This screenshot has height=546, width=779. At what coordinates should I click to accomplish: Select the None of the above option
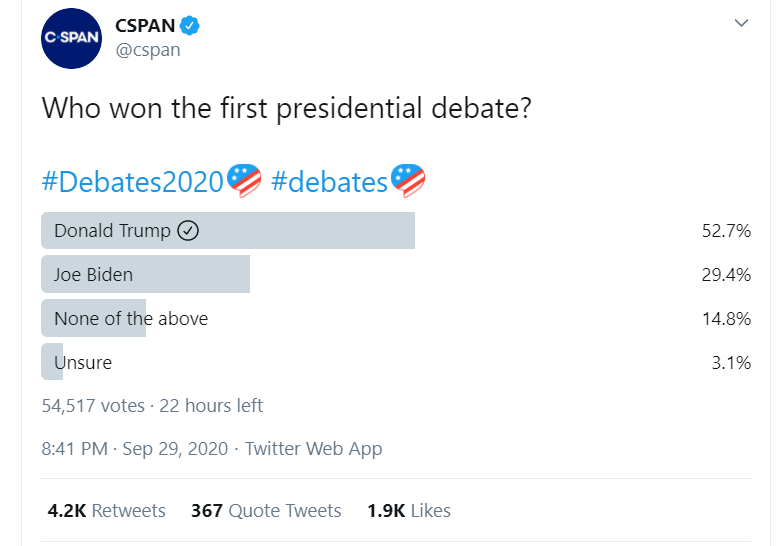pos(131,318)
